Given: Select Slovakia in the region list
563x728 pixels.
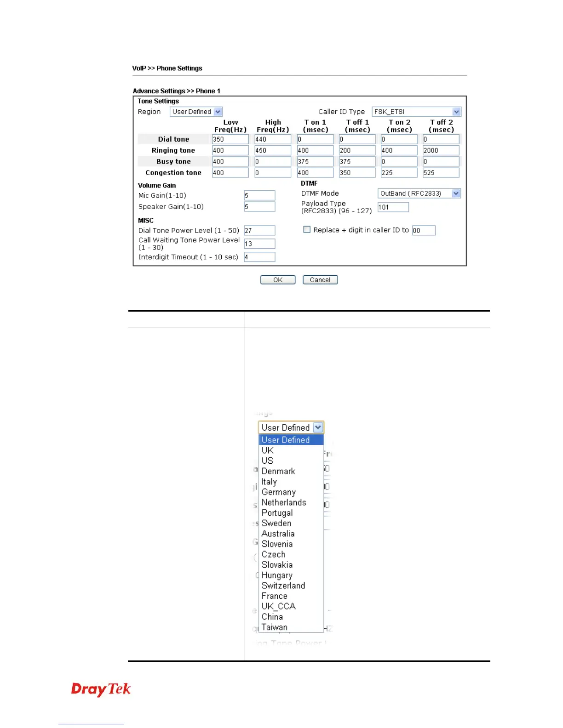Looking at the screenshot, I should pos(291,565).
